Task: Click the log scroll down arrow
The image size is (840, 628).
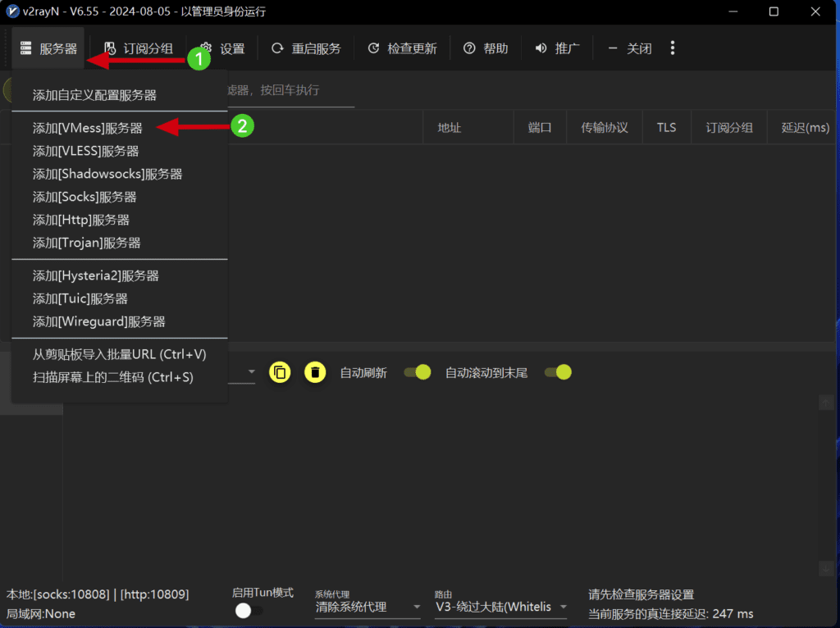Action: click(x=826, y=569)
